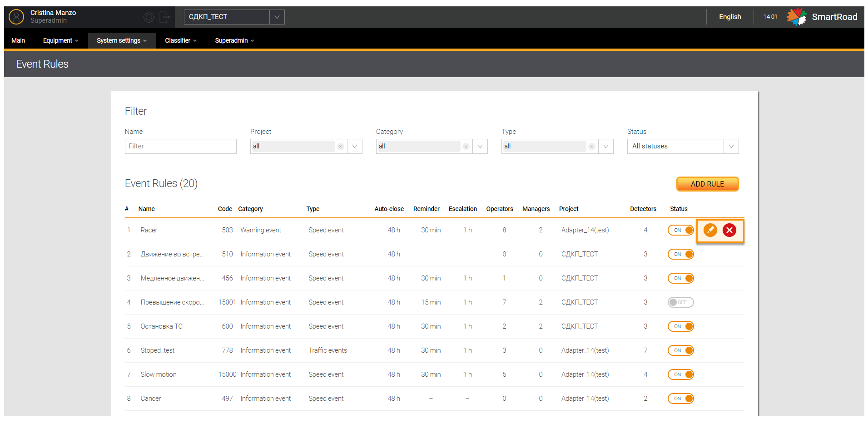Screen dimensions: 868x423
Task: Toggle status of Движение во встре... rule
Action: (680, 254)
